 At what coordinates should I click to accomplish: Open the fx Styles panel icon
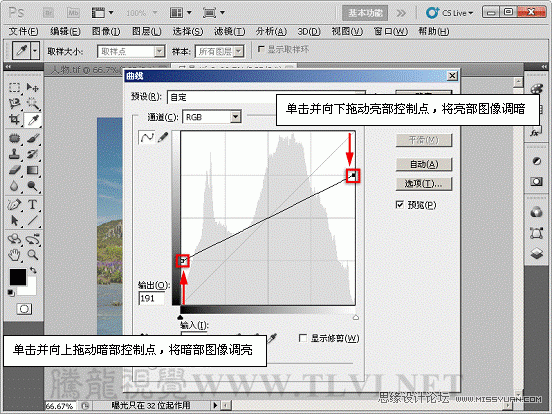535,133
